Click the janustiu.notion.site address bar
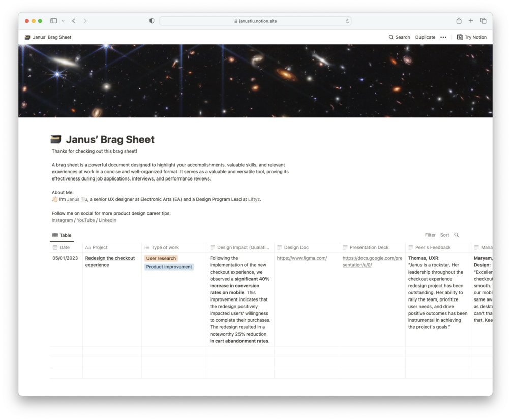 pyautogui.click(x=255, y=21)
